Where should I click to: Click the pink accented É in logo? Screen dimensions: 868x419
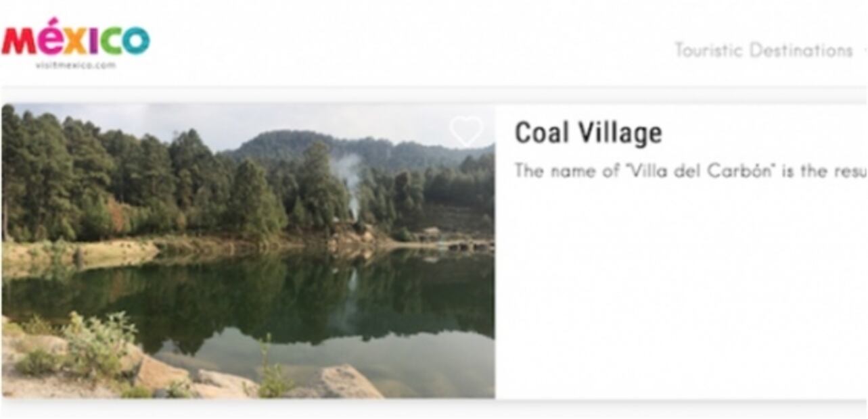tap(51, 37)
